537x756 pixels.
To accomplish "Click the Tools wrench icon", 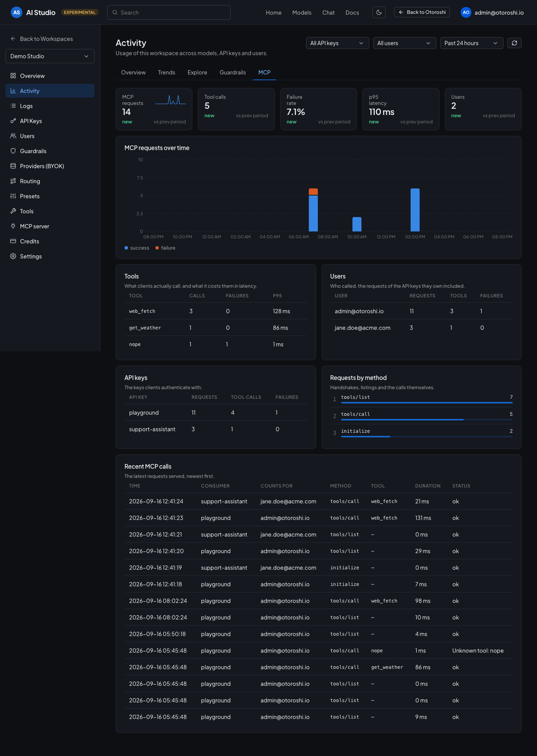I will 13,211.
